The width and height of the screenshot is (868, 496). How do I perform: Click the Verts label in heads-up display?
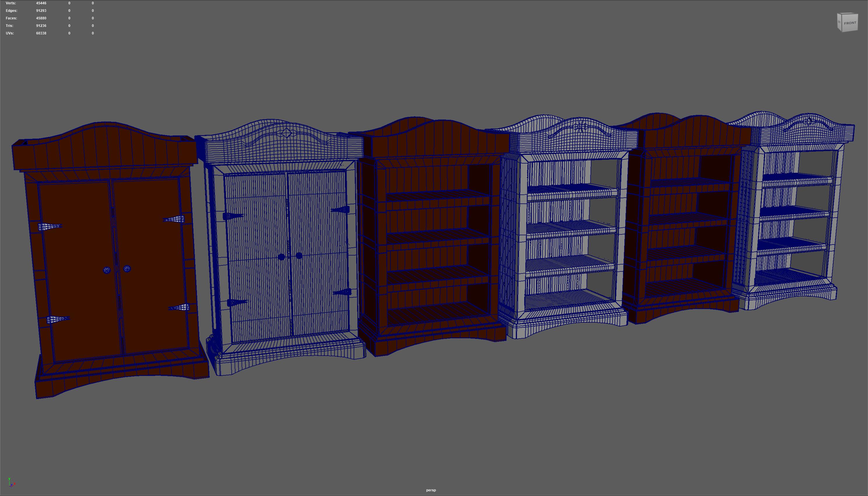click(10, 3)
